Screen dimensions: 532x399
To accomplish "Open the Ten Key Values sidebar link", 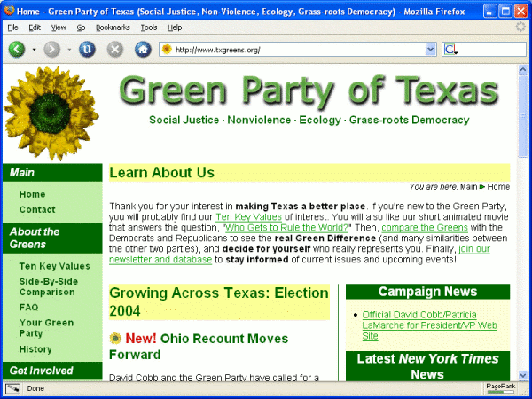I will pyautogui.click(x=54, y=266).
